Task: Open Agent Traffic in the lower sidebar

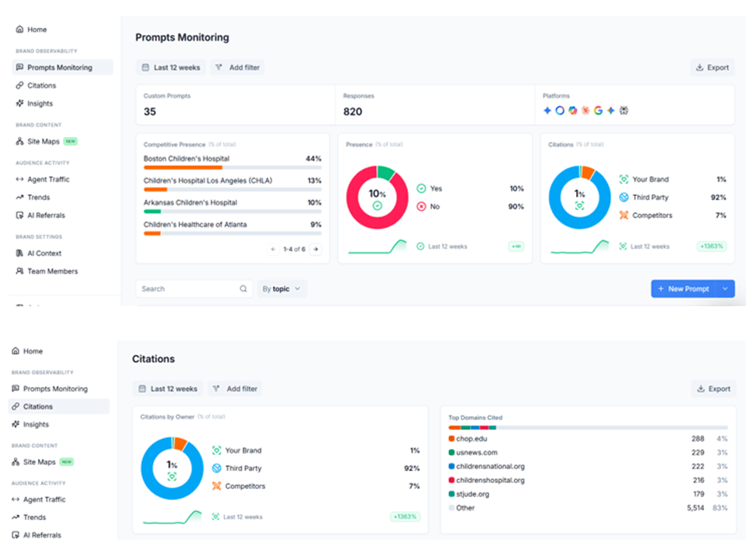Action: (x=40, y=499)
